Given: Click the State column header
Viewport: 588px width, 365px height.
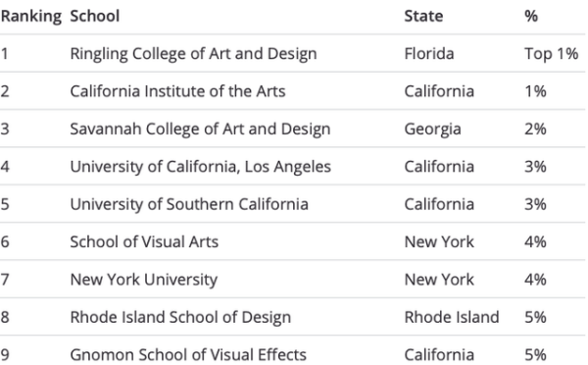Looking at the screenshot, I should [423, 16].
